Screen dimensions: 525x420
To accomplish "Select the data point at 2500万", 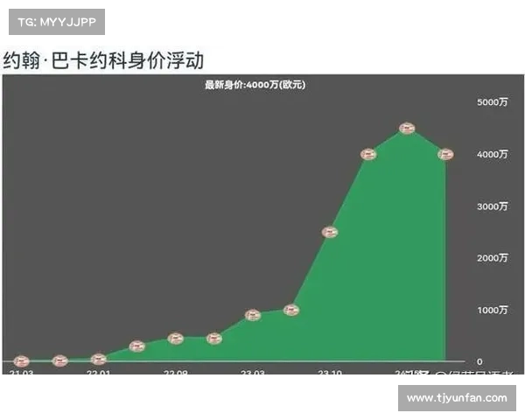I will [x=330, y=232].
